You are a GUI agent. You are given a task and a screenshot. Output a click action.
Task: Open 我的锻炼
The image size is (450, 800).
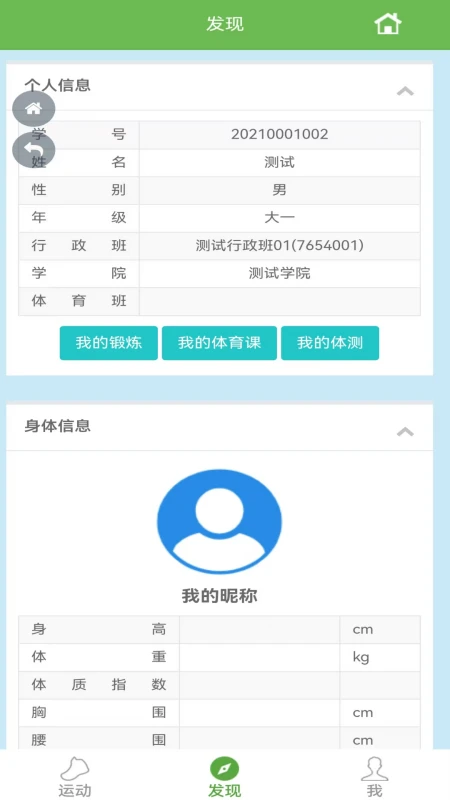[109, 343]
